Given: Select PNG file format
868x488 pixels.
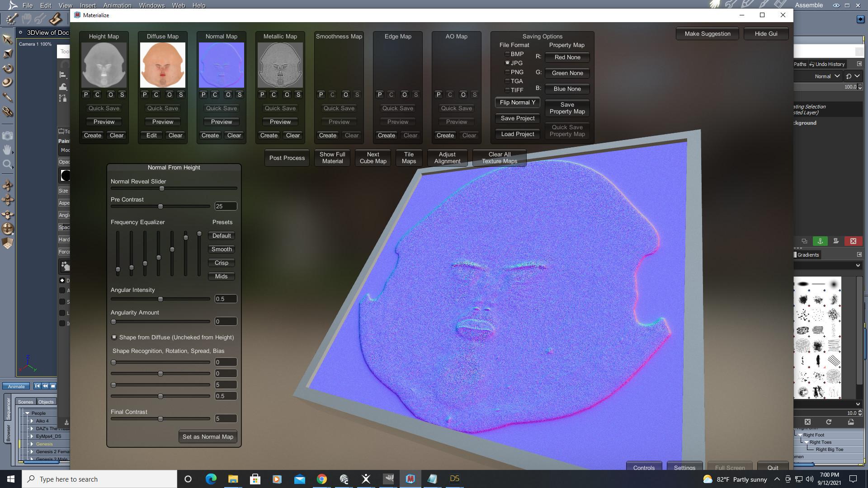Looking at the screenshot, I should click(508, 72).
